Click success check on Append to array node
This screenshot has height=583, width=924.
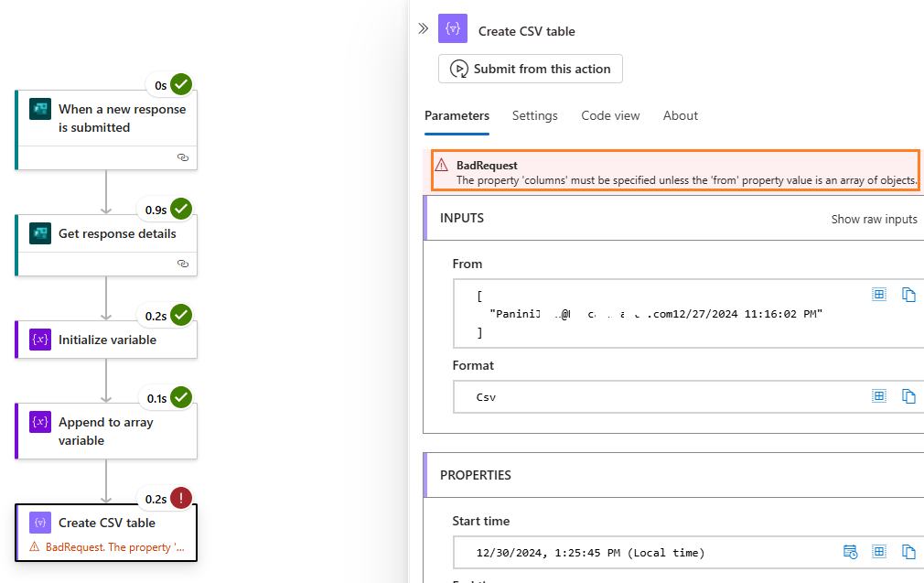pyautogui.click(x=181, y=397)
